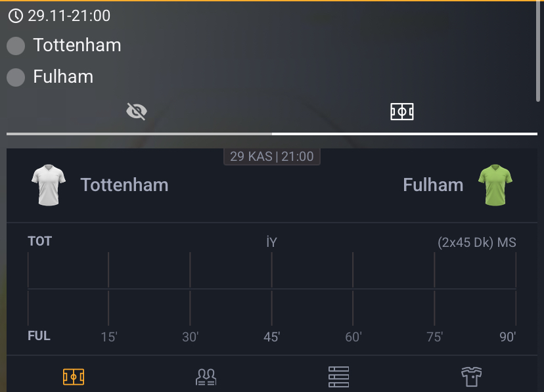Select the team kits jersey icon

[470, 376]
